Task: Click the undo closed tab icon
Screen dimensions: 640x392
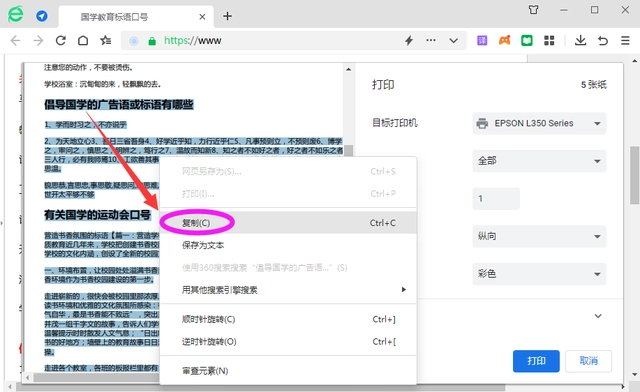Action: coord(603,40)
